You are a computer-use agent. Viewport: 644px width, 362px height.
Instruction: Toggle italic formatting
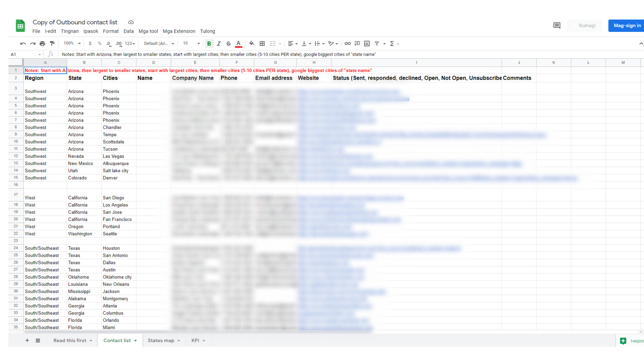coord(219,44)
